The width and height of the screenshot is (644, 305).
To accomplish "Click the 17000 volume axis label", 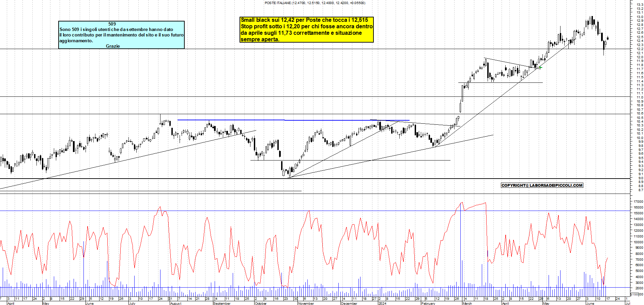I will pos(638,202).
